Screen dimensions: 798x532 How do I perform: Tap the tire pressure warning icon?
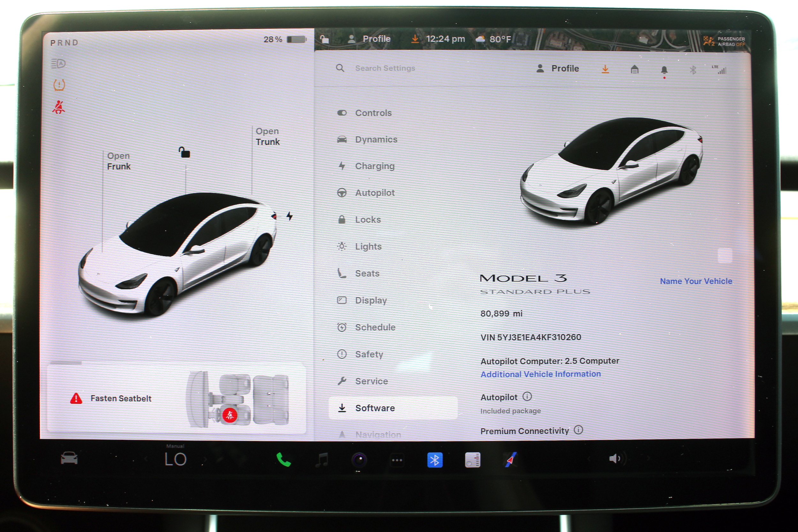click(x=59, y=85)
